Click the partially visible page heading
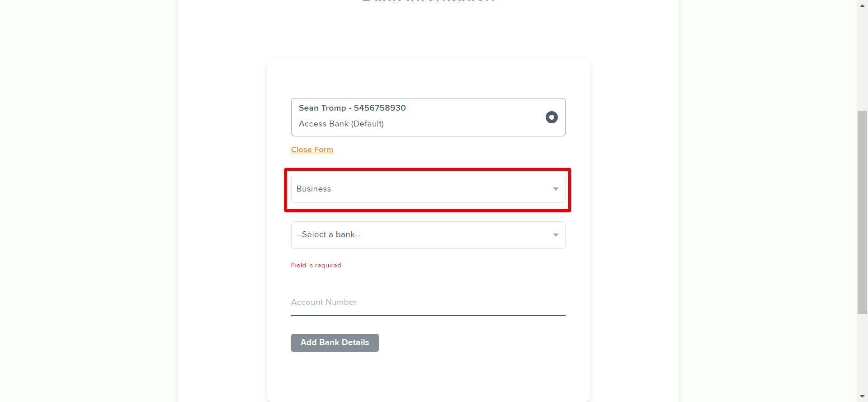 point(428,1)
